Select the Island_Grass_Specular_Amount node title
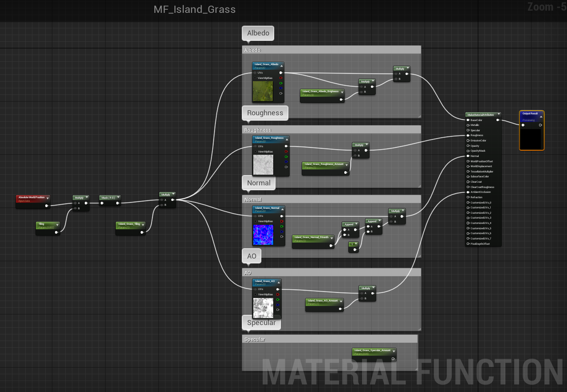The image size is (567, 392). [x=373, y=350]
